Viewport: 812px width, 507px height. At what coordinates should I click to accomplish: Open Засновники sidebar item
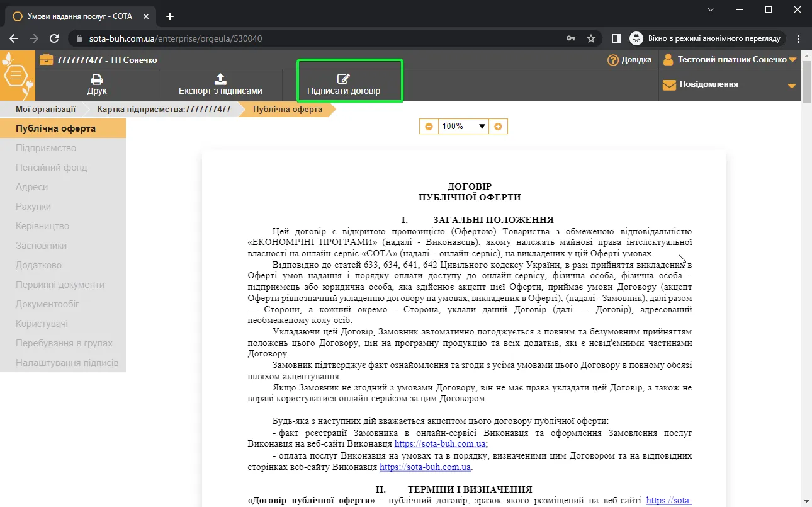point(63,246)
